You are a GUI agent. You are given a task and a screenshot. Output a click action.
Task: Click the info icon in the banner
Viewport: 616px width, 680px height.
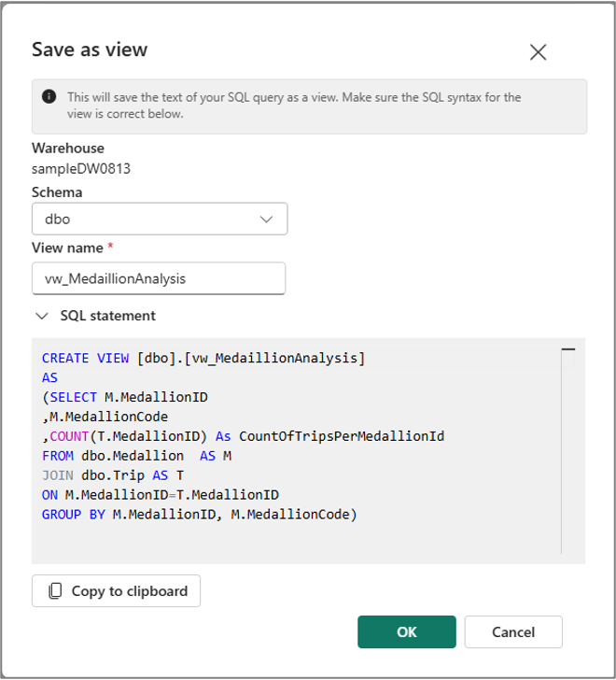click(49, 97)
